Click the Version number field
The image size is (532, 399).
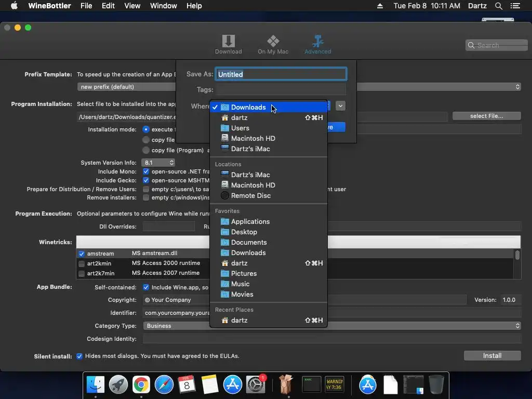click(x=510, y=300)
